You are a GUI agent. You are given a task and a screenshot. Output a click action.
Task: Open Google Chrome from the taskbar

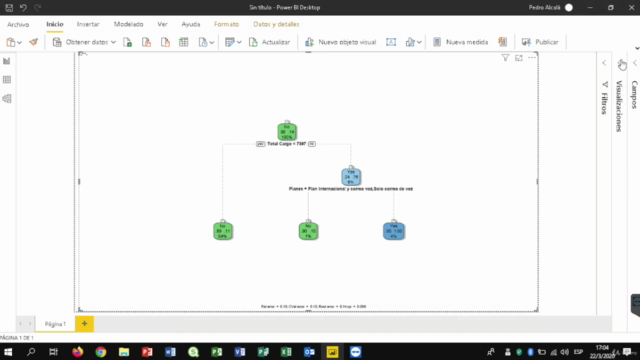[x=100, y=352]
